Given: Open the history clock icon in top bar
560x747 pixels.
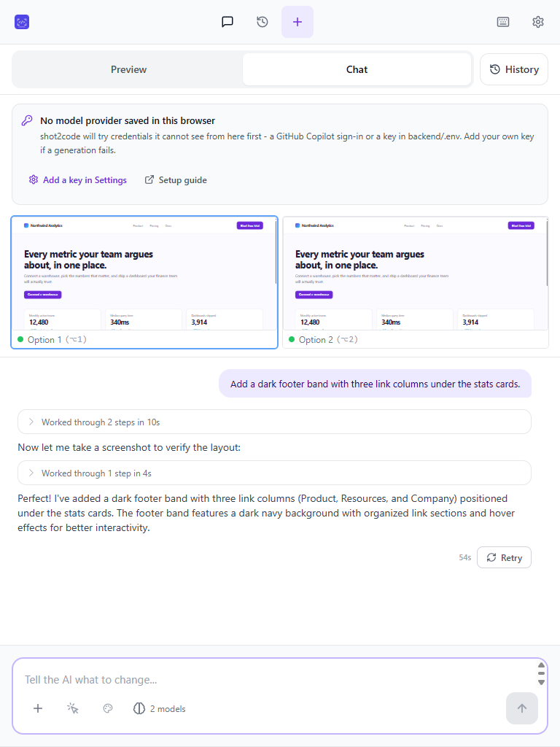Looking at the screenshot, I should (x=262, y=22).
